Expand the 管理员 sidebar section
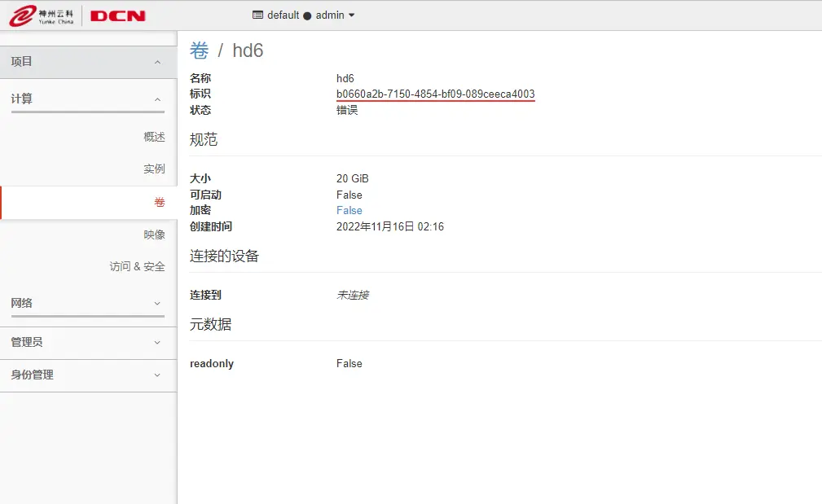822x504 pixels. coord(88,342)
